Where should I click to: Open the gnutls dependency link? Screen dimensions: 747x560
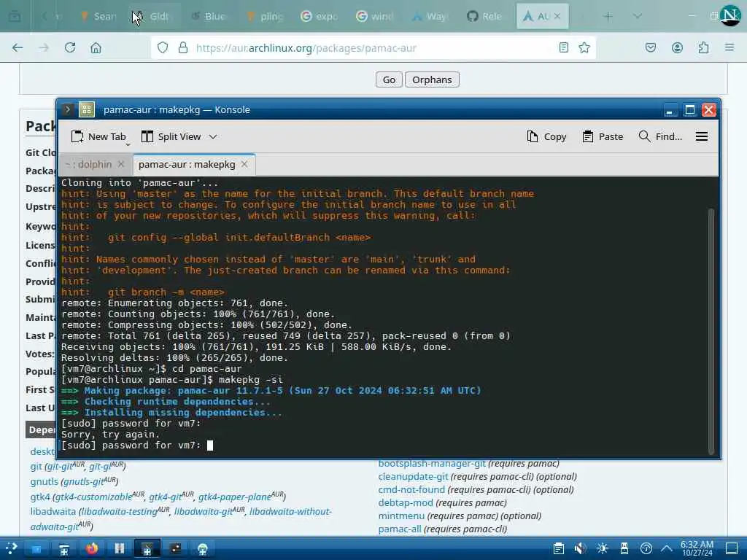point(44,482)
